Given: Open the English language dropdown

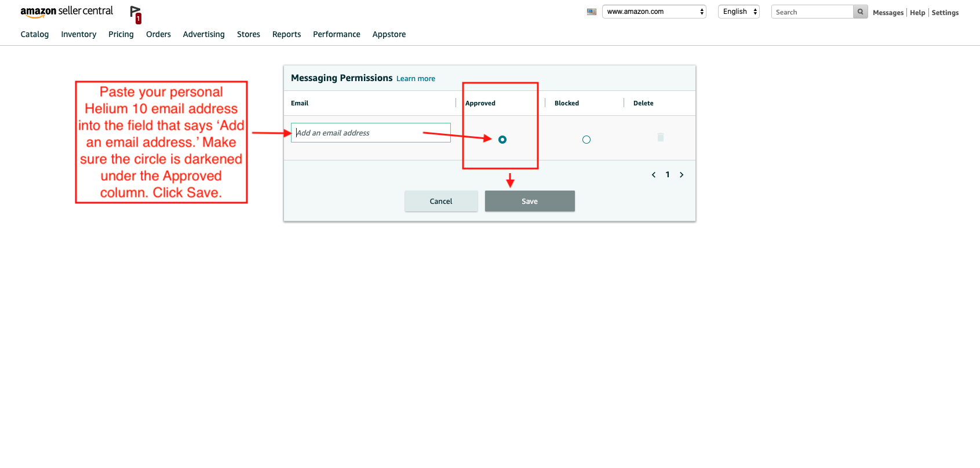Looking at the screenshot, I should (738, 12).
